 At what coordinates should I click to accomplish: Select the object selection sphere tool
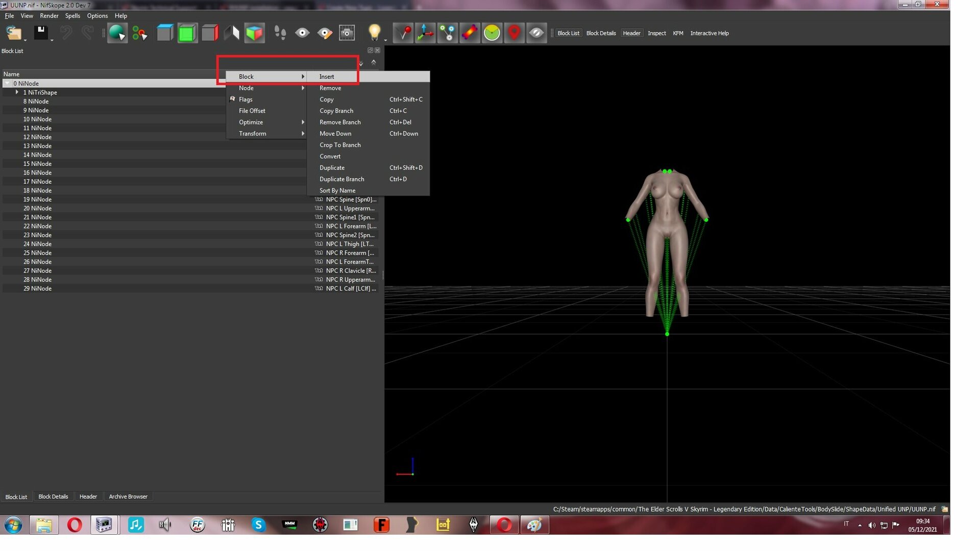tap(117, 33)
